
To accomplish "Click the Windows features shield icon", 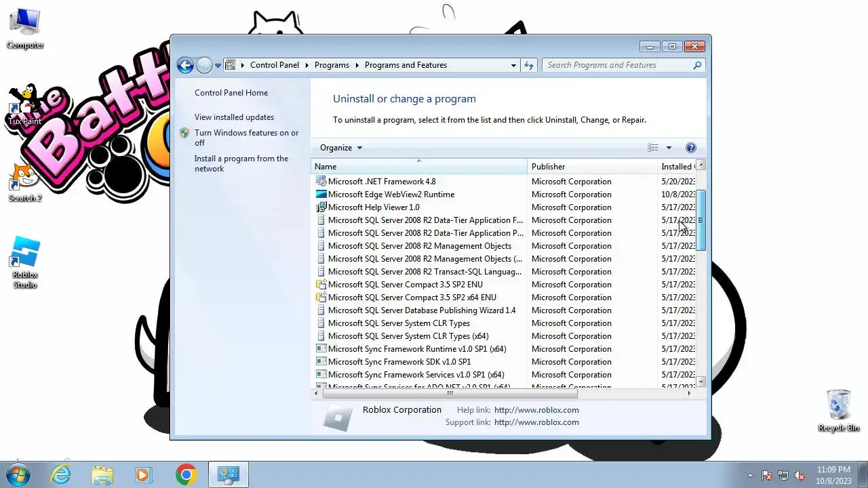I will point(184,133).
